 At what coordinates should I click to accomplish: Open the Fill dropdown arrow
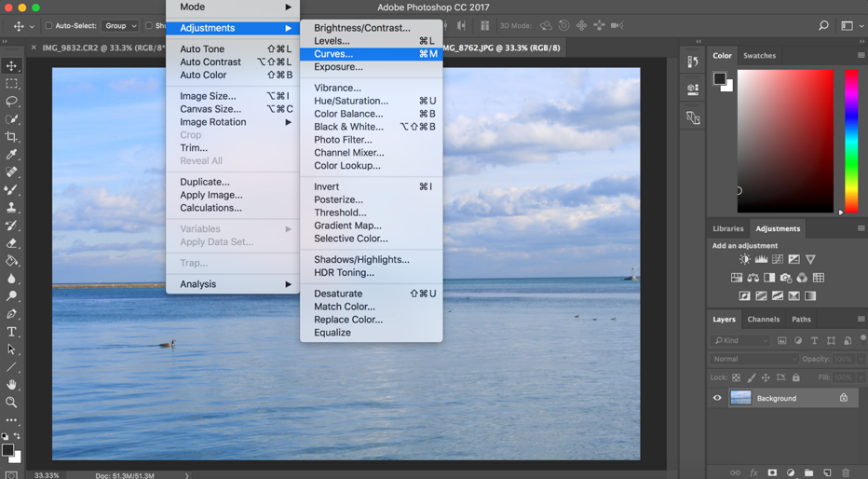(x=861, y=377)
